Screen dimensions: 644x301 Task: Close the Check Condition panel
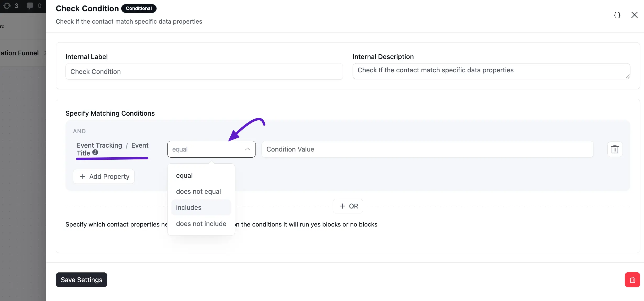634,15
